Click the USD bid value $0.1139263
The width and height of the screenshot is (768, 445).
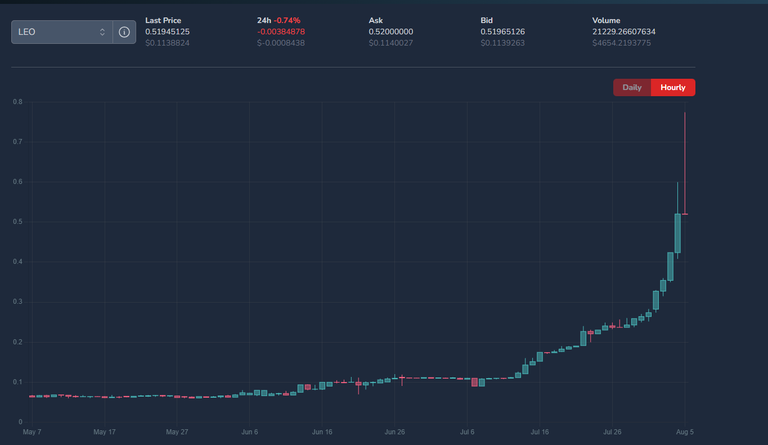coord(503,43)
